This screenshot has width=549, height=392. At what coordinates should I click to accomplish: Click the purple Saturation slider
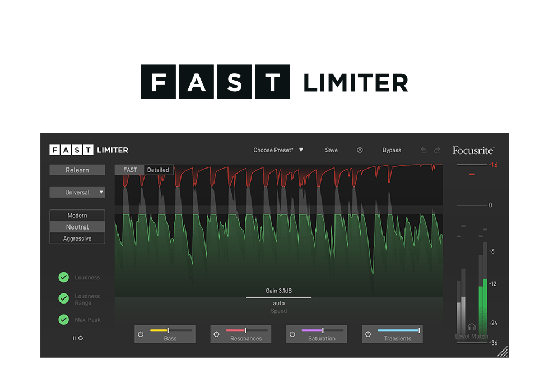tap(323, 330)
